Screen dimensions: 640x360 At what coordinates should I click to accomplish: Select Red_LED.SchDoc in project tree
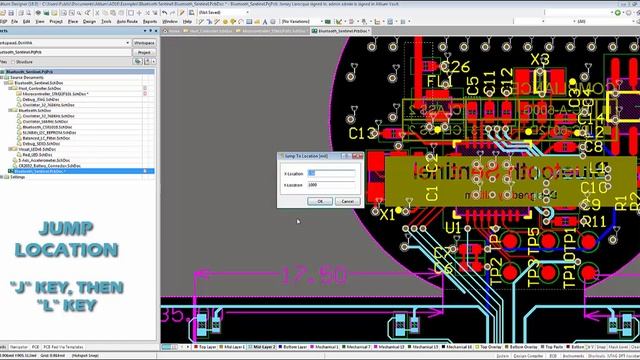pyautogui.click(x=38, y=155)
